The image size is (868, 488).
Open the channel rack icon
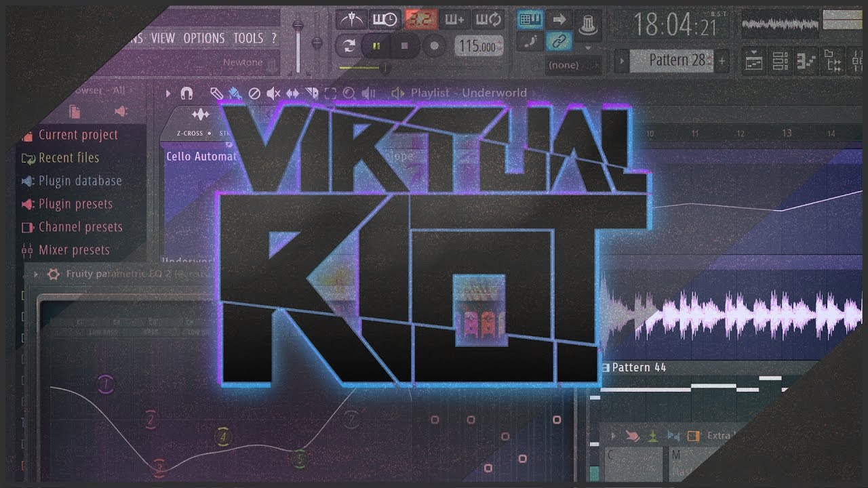tap(780, 61)
